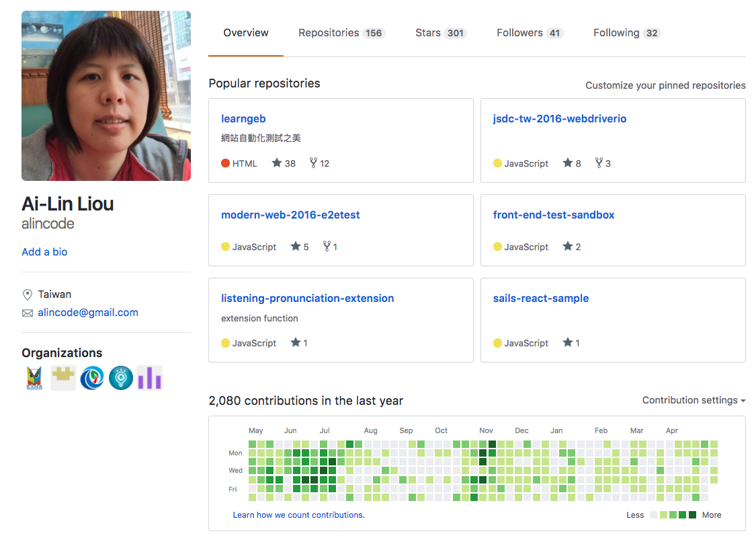Screen dimensions: 756x538
Task: Click the profile photo
Action: click(x=106, y=95)
